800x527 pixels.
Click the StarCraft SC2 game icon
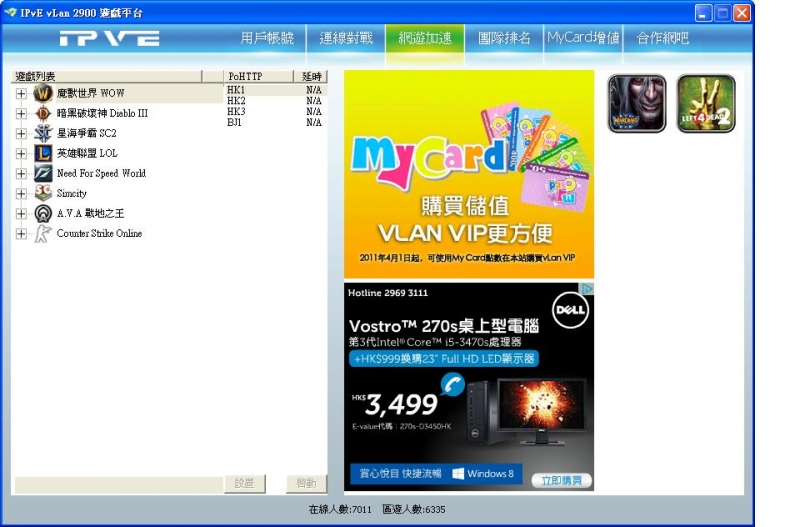click(43, 133)
